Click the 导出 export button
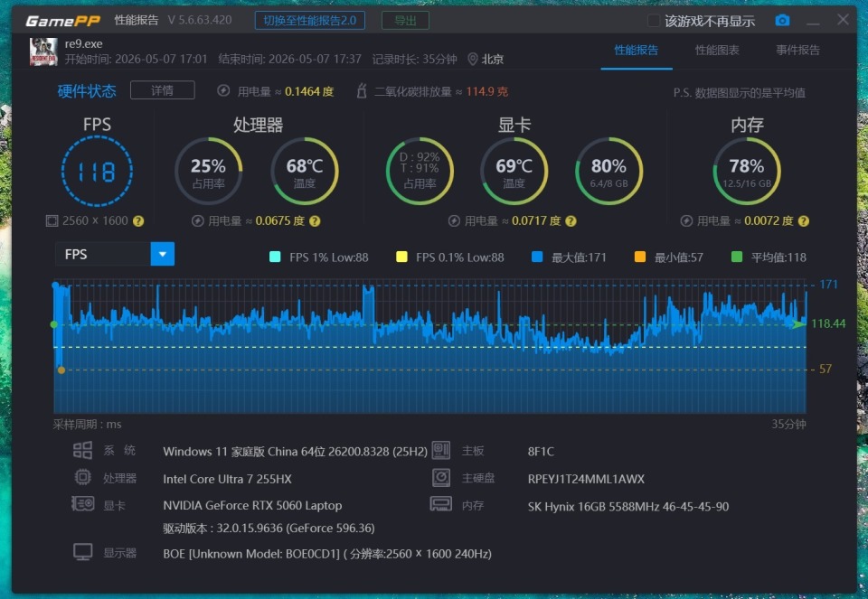This screenshot has height=599, width=868. (405, 21)
